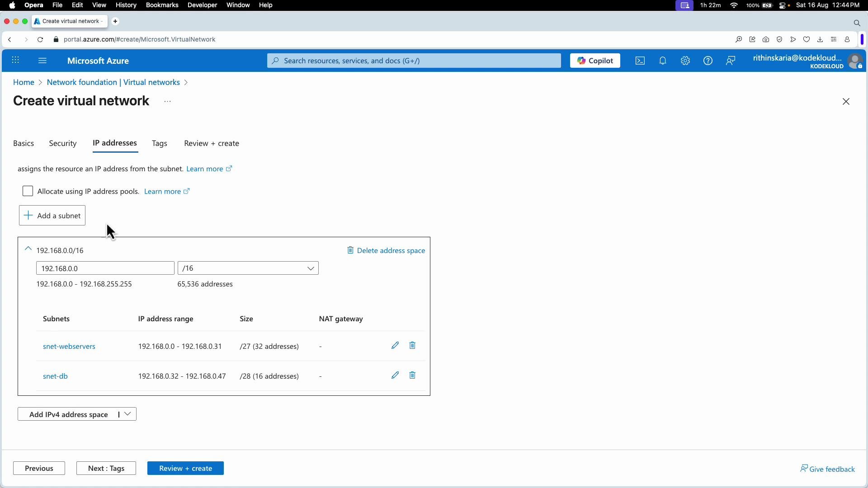The image size is (868, 488).
Task: Click Microsoft Azure portal title
Action: coord(98,61)
